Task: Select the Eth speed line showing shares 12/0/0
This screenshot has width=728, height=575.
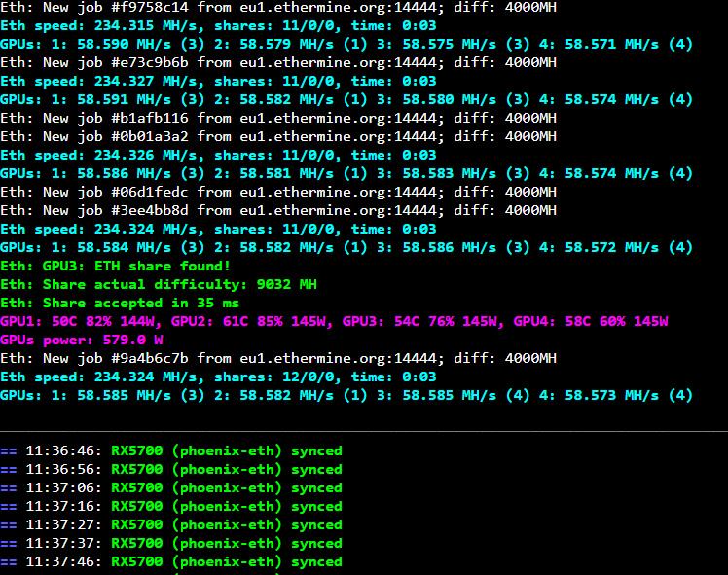Action: point(218,377)
